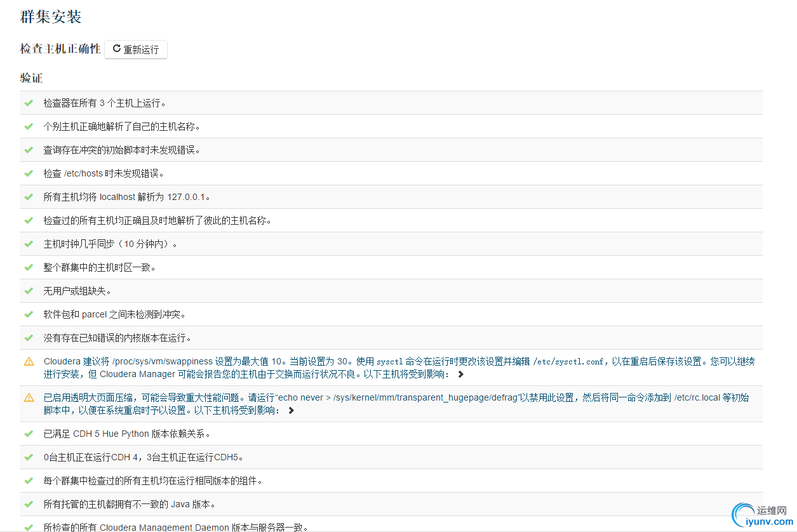
Task: Click the transparent hugepage defrag warning text
Action: point(396,404)
